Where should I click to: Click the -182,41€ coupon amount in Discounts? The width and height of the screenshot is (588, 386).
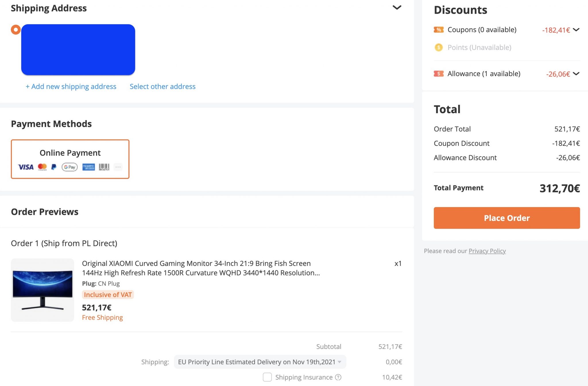556,30
